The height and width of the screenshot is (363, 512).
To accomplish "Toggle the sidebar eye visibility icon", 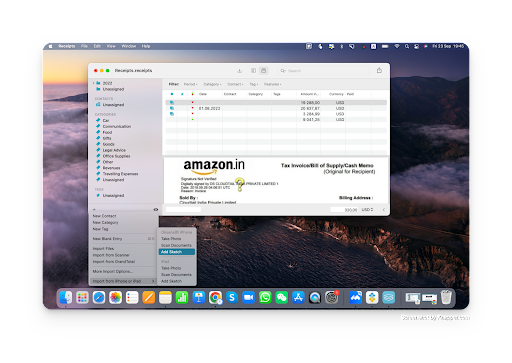I will point(156,209).
